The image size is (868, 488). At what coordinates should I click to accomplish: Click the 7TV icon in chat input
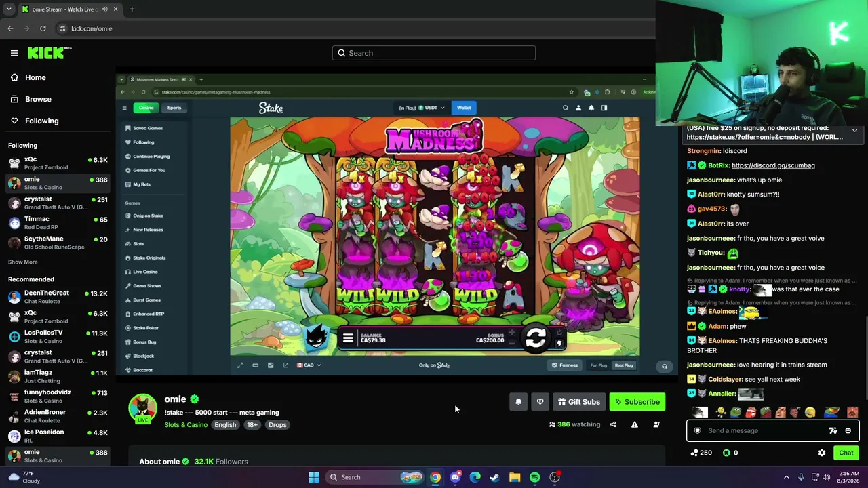point(833,430)
